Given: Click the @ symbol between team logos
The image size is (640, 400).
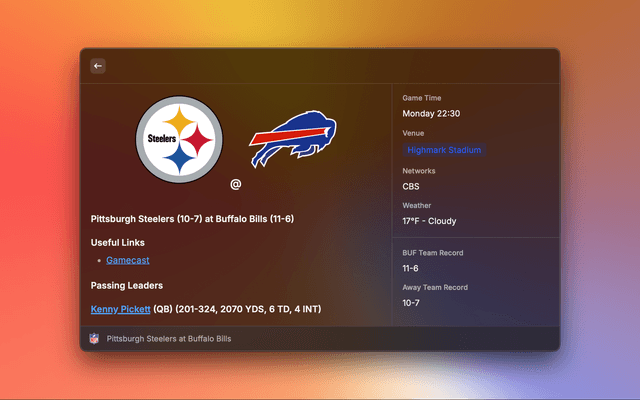Looking at the screenshot, I should (236, 184).
